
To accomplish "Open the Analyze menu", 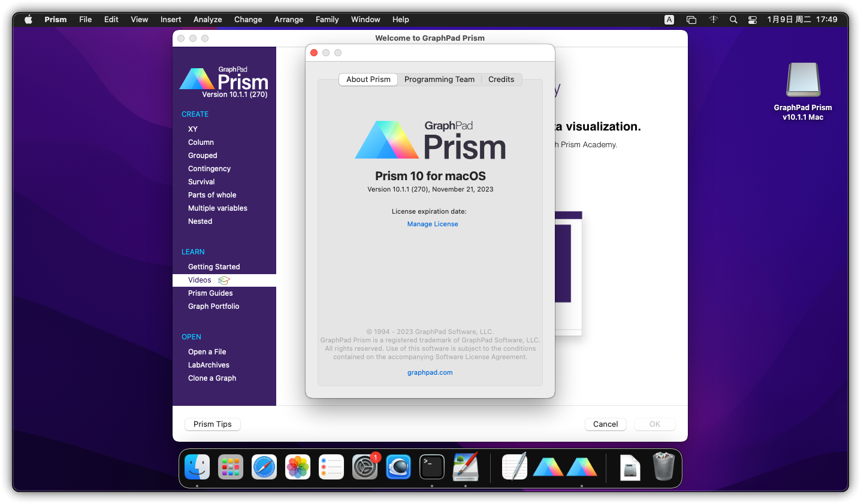I will (208, 20).
